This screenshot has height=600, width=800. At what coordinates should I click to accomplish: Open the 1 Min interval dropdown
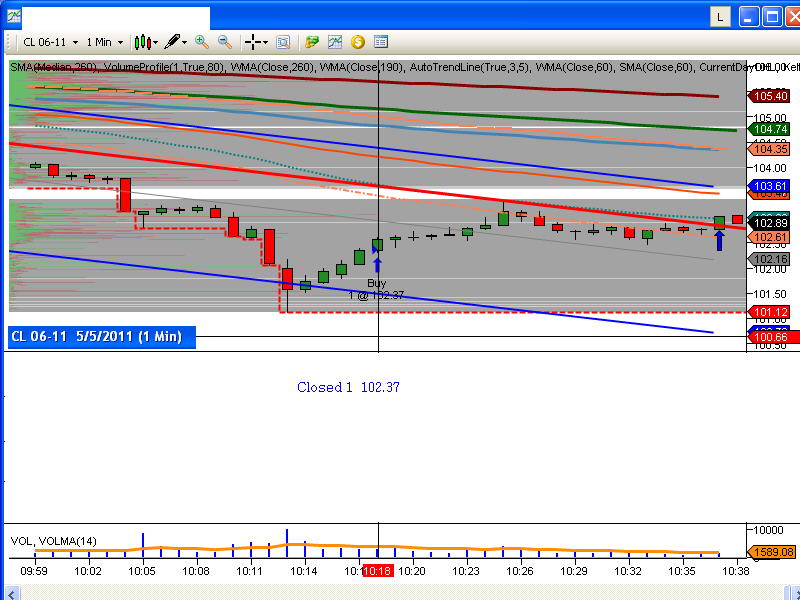(105, 42)
